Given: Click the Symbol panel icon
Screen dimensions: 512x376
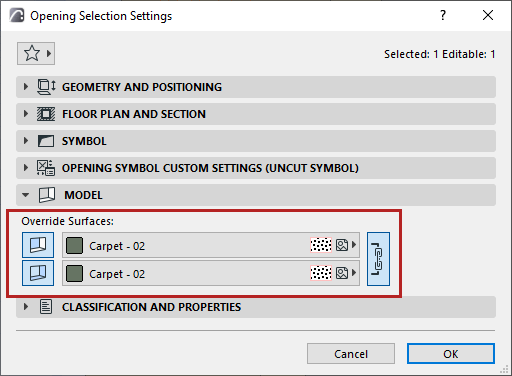Looking at the screenshot, I should [46, 141].
